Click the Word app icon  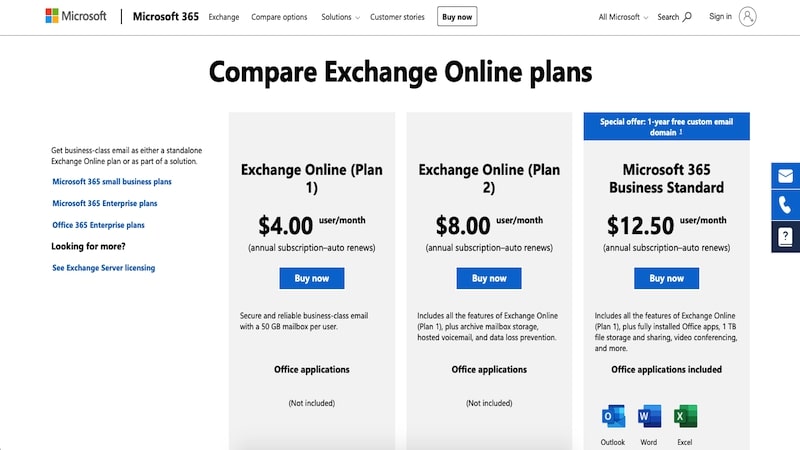(x=649, y=416)
